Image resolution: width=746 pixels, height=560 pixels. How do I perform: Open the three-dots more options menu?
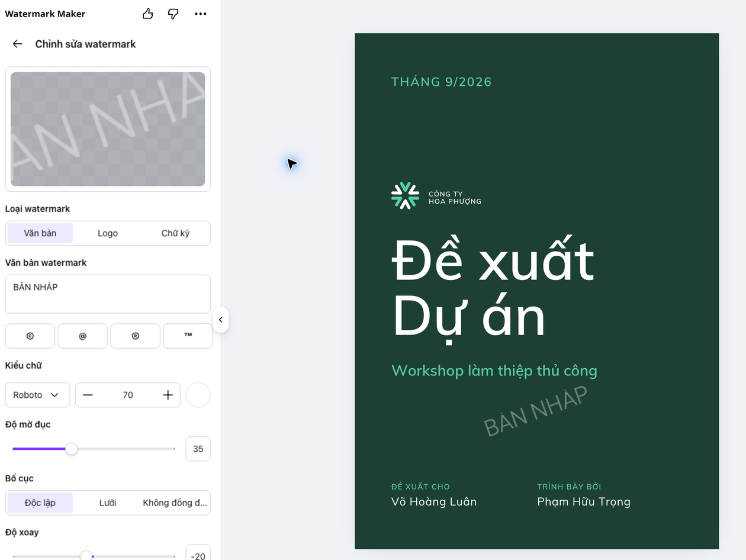[201, 14]
